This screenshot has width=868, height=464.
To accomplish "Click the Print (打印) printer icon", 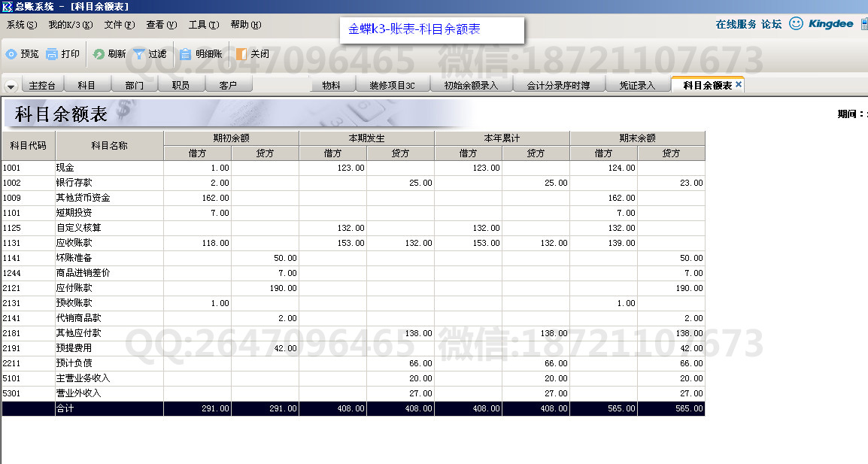I will tap(52, 54).
